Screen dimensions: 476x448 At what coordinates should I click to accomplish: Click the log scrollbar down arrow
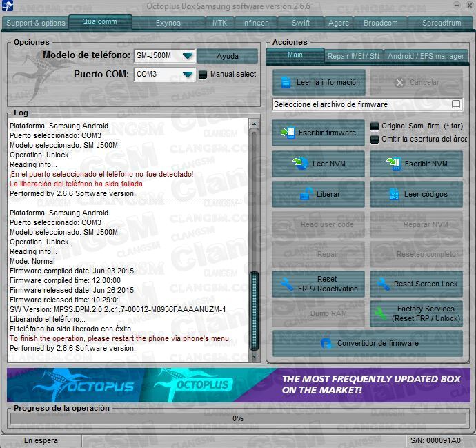tap(254, 356)
